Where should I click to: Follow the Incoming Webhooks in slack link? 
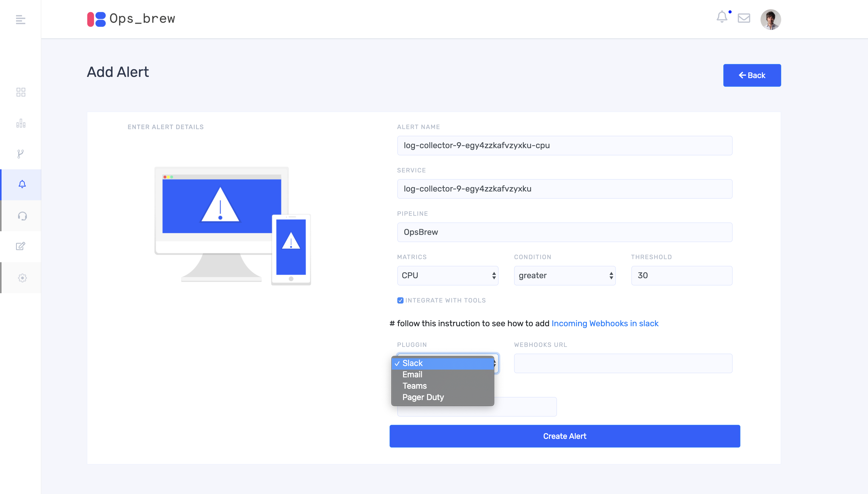coord(605,323)
